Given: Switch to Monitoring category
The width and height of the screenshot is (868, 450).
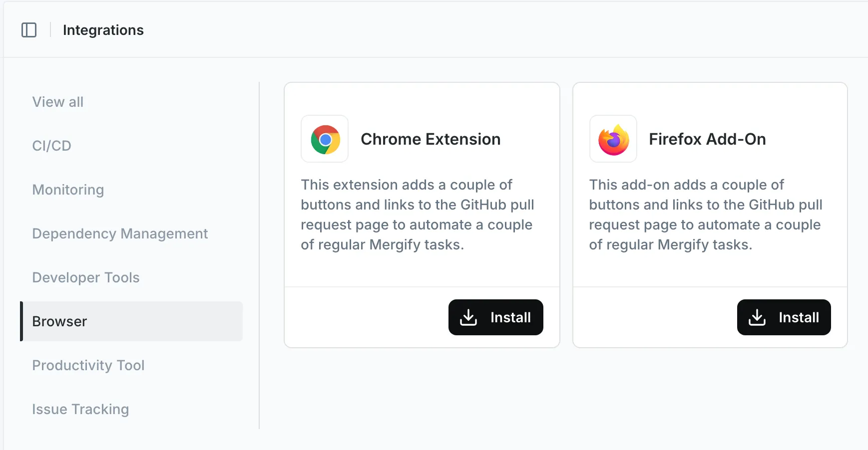Looking at the screenshot, I should coord(68,190).
